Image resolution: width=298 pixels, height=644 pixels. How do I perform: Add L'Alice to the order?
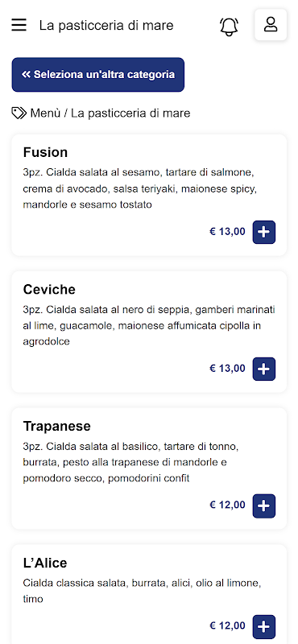[x=264, y=626]
